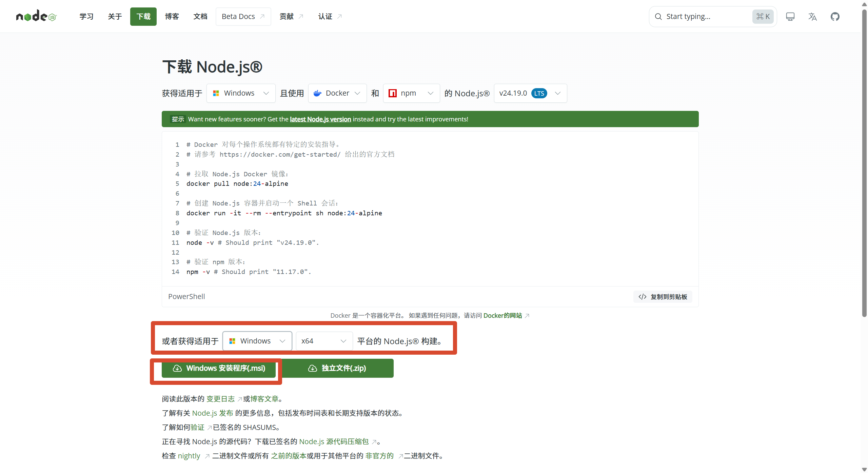Click the PowerShell label under the code

pyautogui.click(x=186, y=297)
